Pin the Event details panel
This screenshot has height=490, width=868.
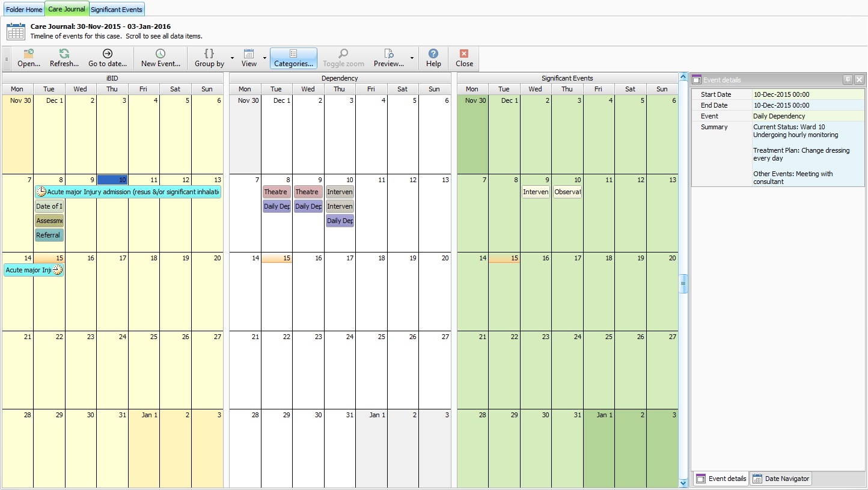[848, 79]
